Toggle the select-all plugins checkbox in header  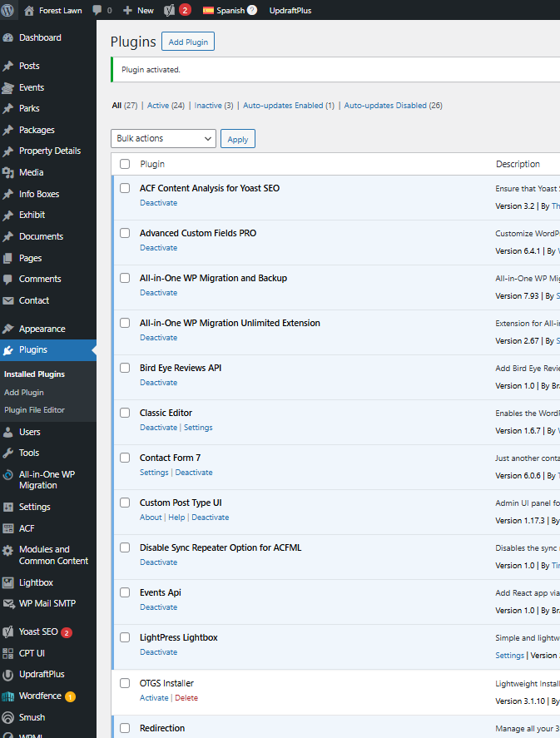tap(125, 164)
